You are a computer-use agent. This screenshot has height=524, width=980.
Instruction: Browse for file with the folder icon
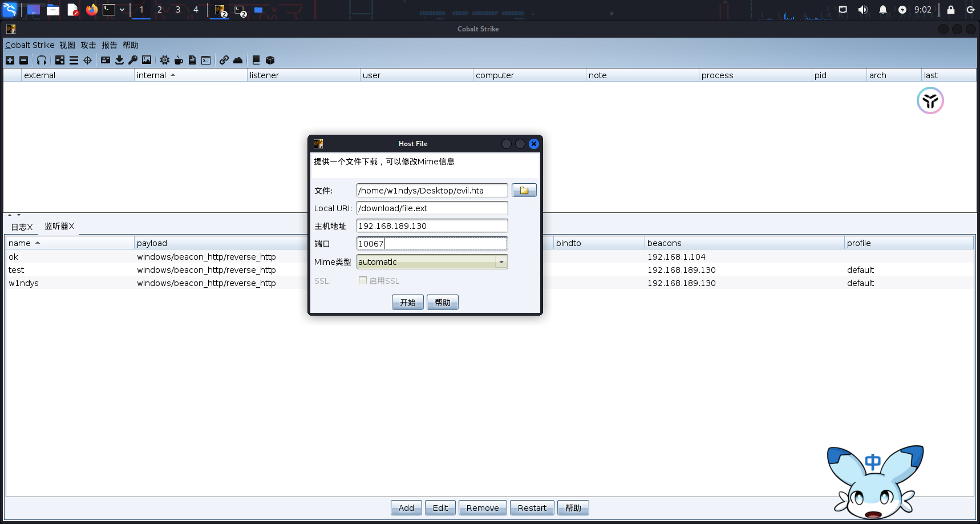(524, 191)
